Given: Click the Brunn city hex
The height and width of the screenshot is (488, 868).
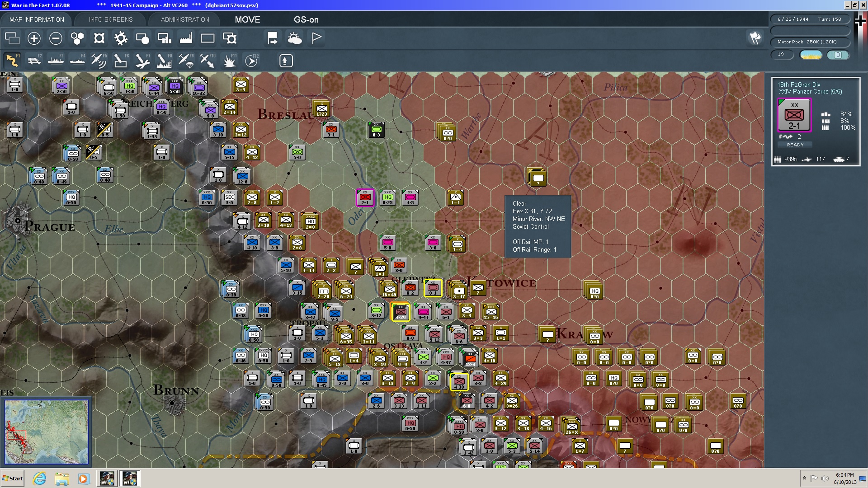Looking at the screenshot, I should [x=172, y=403].
